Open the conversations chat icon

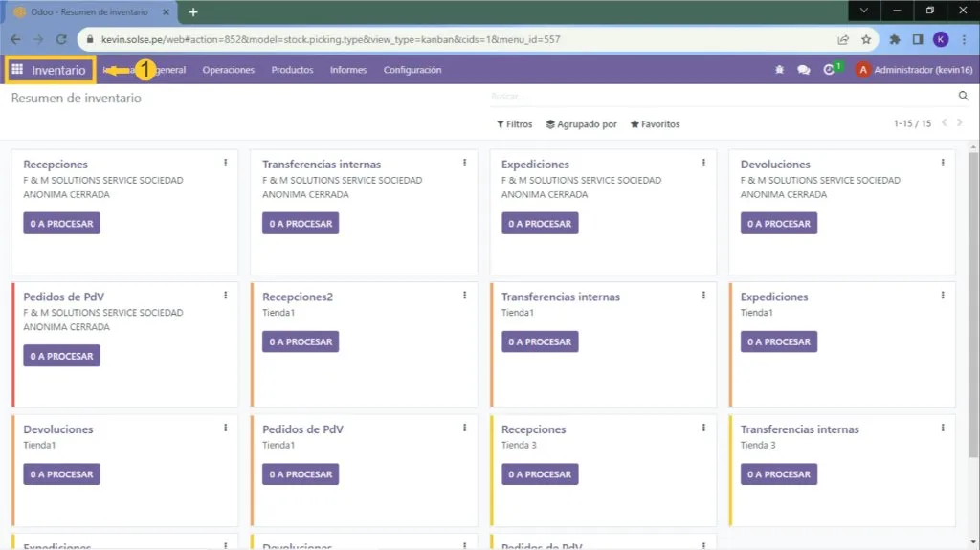click(x=804, y=70)
